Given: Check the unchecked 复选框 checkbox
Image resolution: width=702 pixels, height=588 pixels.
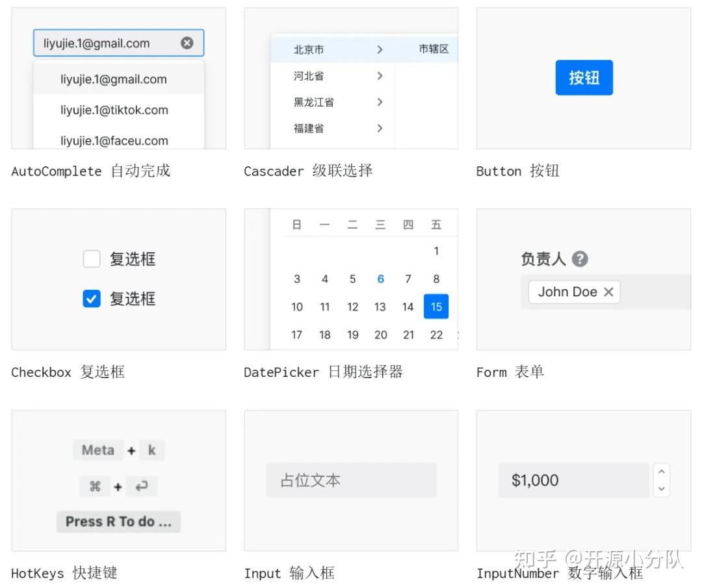Looking at the screenshot, I should click(92, 259).
